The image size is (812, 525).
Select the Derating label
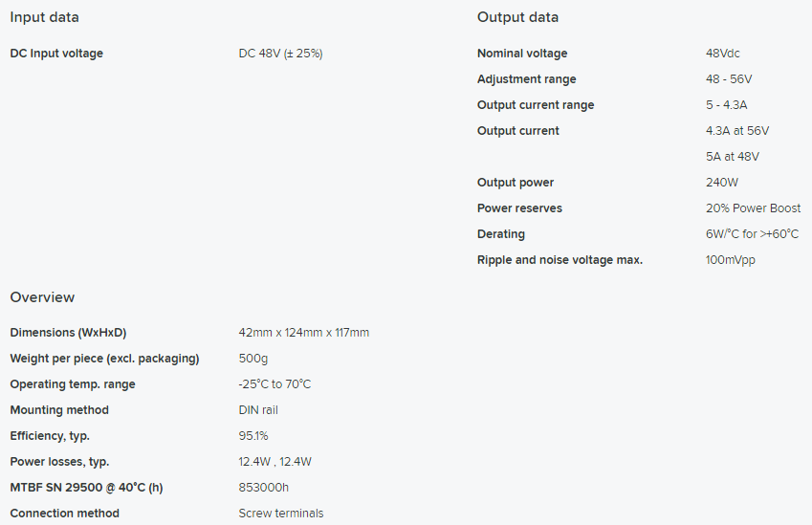click(x=501, y=234)
